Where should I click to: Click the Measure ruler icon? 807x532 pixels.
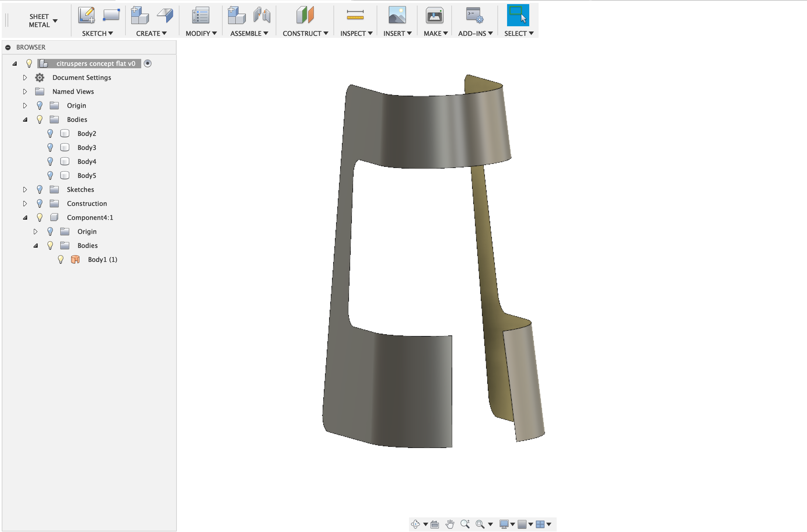pos(355,15)
